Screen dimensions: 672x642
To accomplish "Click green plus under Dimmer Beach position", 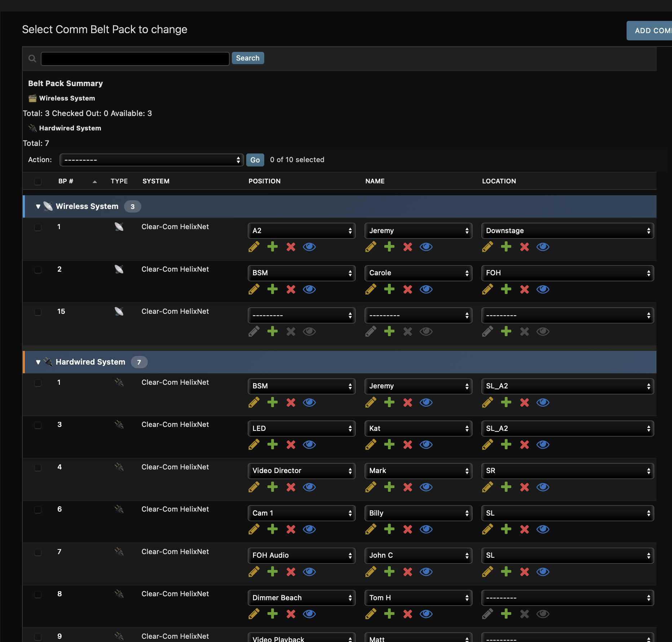I will coord(272,614).
